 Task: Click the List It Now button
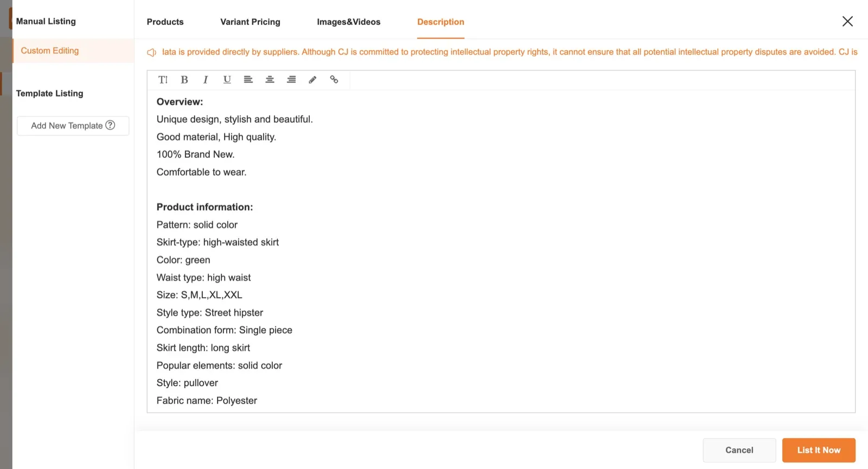tap(819, 450)
